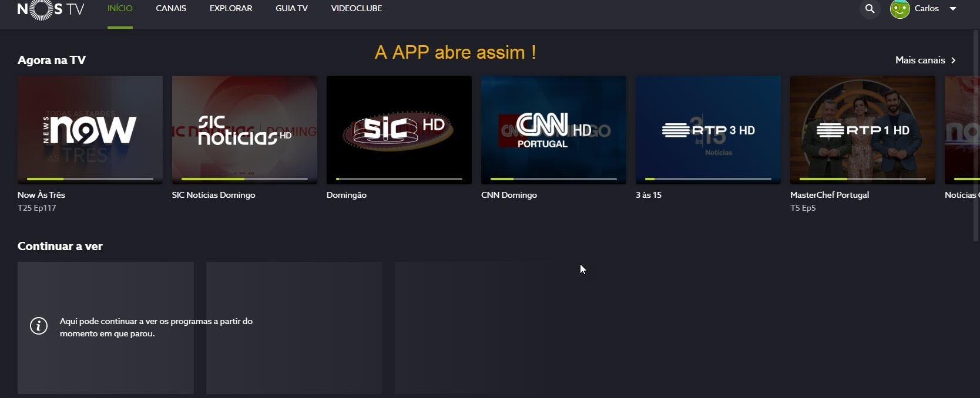Switch to the EXPLORAR tab
Screen dimensions: 980x398
click(231, 8)
